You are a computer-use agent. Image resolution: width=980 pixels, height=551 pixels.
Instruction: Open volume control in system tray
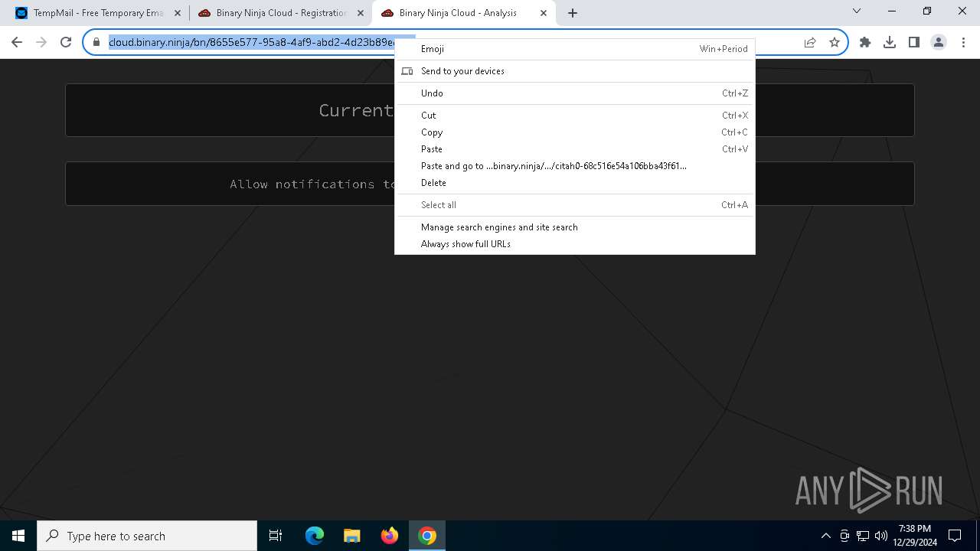pos(881,536)
